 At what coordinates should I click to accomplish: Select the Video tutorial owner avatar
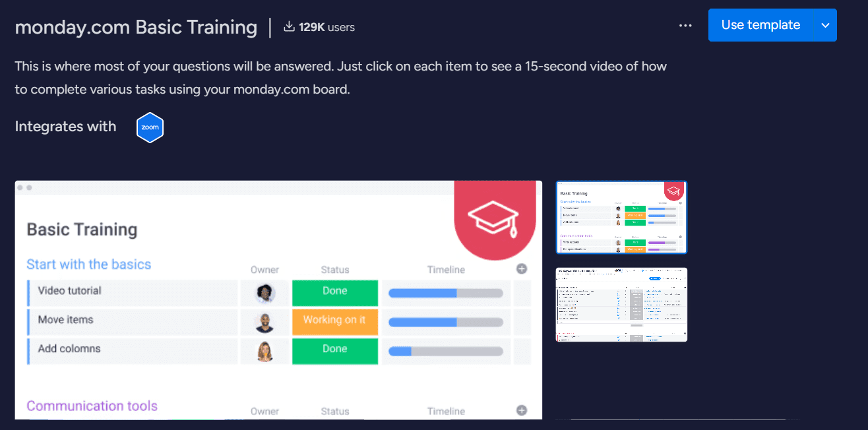click(264, 292)
